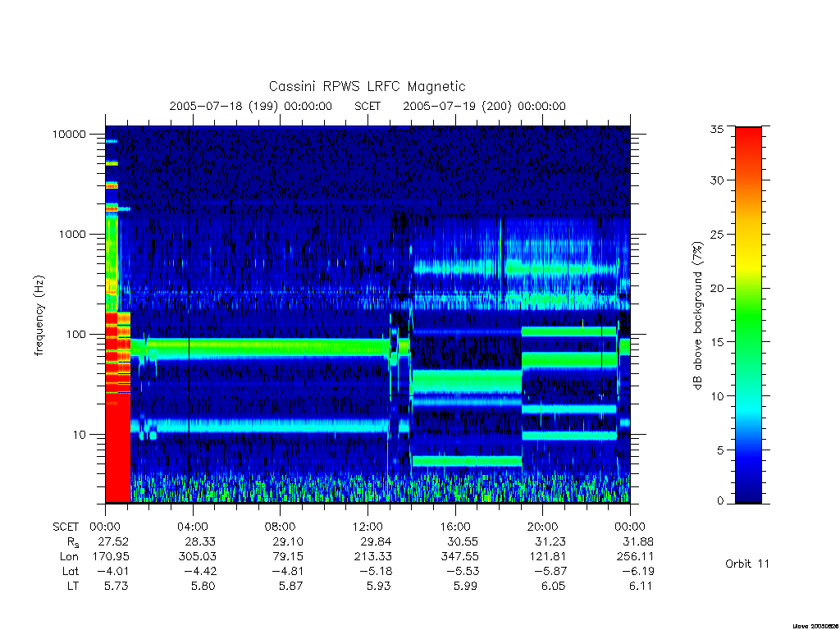Click the latitude value -4.01
840x630 pixels.
click(x=112, y=572)
